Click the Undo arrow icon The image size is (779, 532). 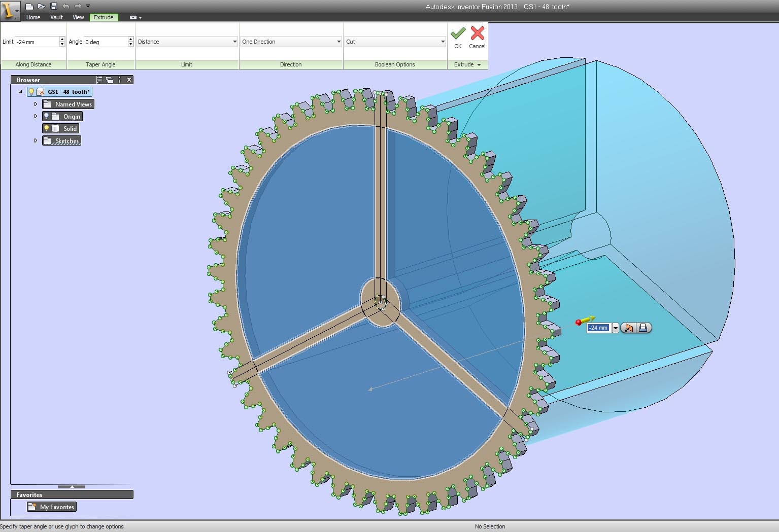[66, 6]
